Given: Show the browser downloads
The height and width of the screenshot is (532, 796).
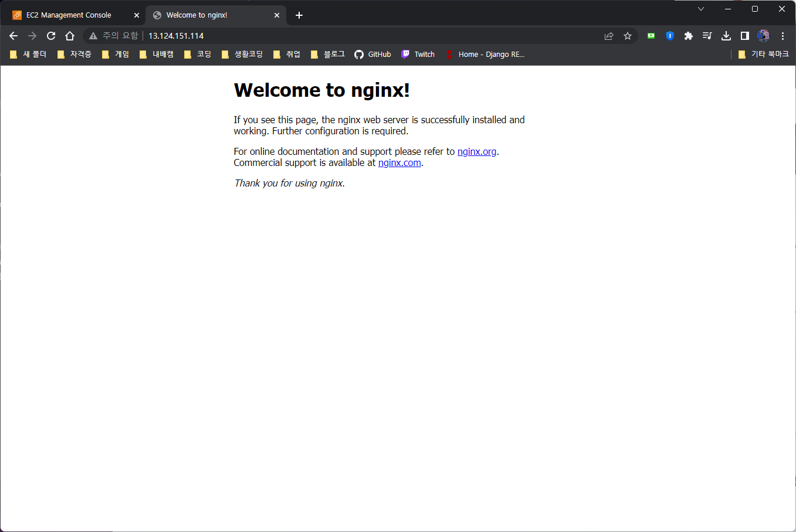Looking at the screenshot, I should click(x=726, y=36).
